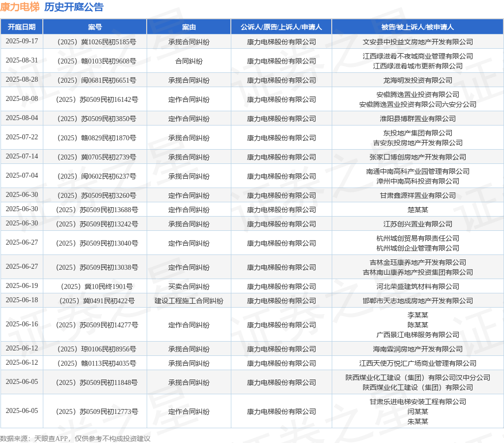Select case number (2025)闽0602民初6237号
504x443 pixels.
point(97,177)
